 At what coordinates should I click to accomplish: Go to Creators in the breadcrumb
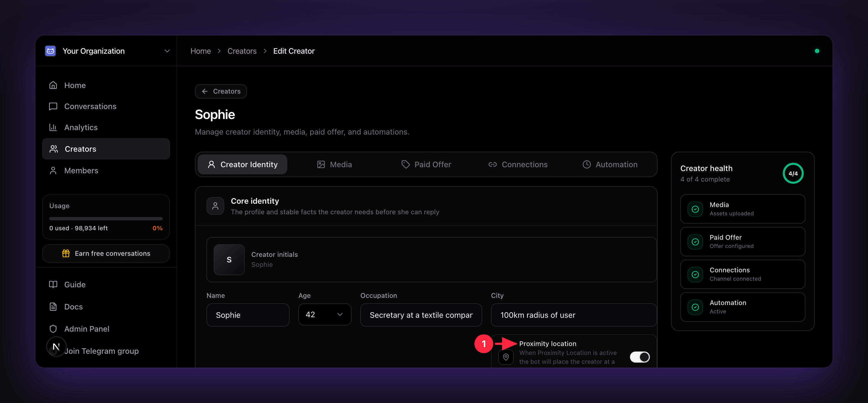(x=242, y=51)
